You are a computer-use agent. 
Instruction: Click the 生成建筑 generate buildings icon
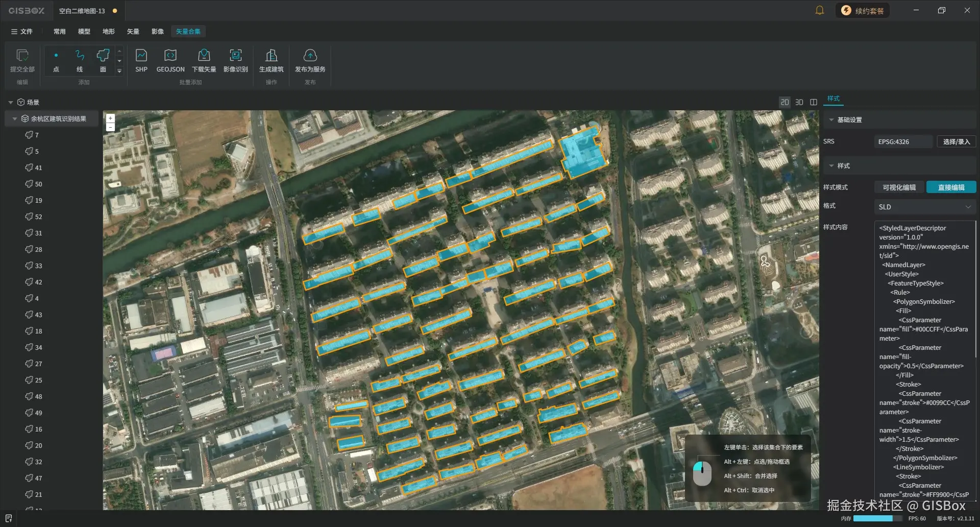tap(272, 55)
